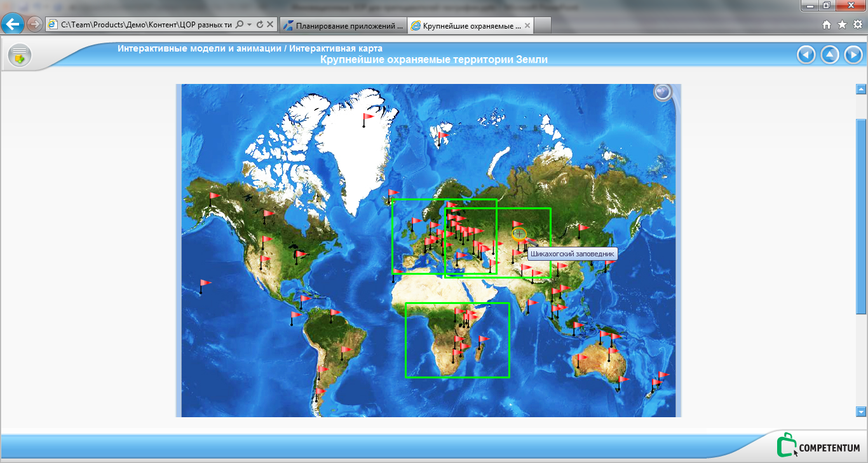The height and width of the screenshot is (463, 868).
Task: Select the flag off northwest Africa's coast
Action: point(397,275)
